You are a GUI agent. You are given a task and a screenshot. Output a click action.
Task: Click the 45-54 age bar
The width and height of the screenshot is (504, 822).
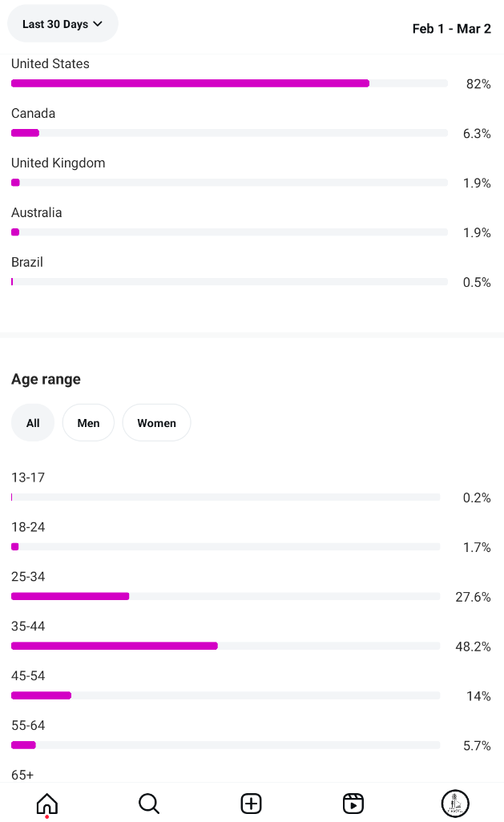click(225, 695)
